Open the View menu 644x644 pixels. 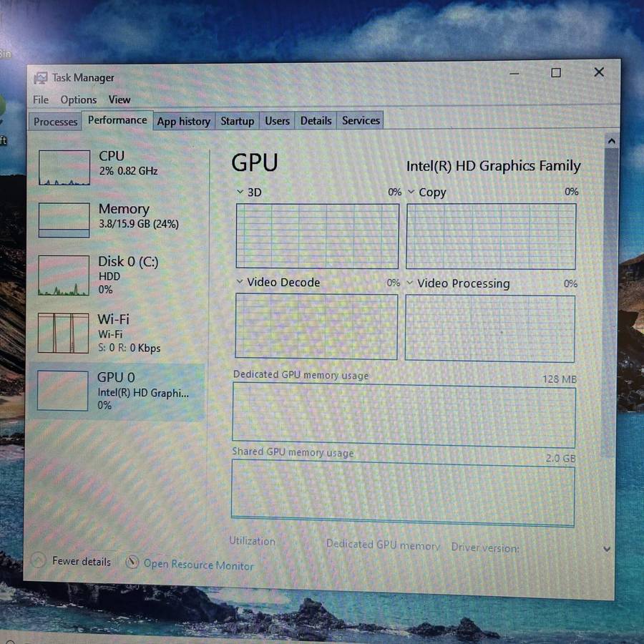(x=119, y=99)
